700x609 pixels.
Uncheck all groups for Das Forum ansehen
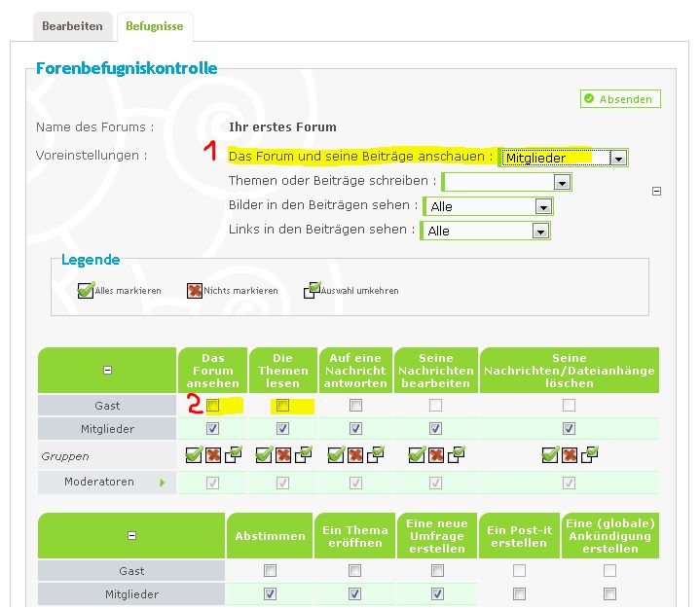pyautogui.click(x=213, y=455)
